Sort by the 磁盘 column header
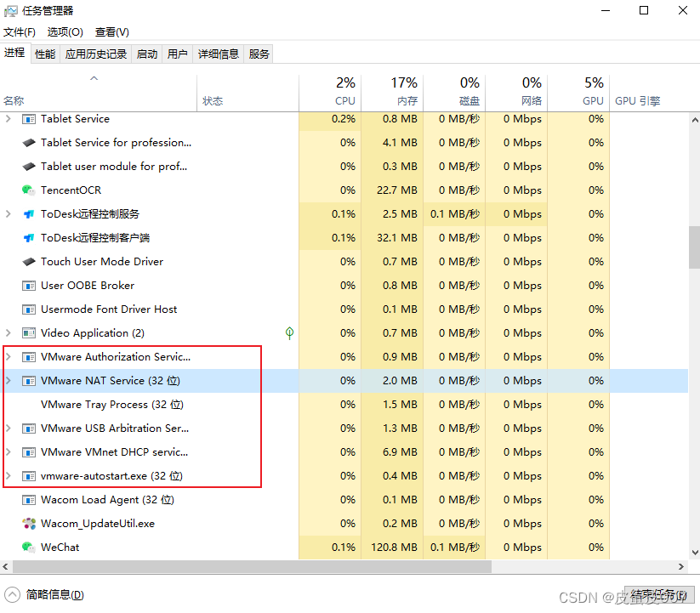Image resolution: width=700 pixels, height=613 pixels. tap(454, 93)
